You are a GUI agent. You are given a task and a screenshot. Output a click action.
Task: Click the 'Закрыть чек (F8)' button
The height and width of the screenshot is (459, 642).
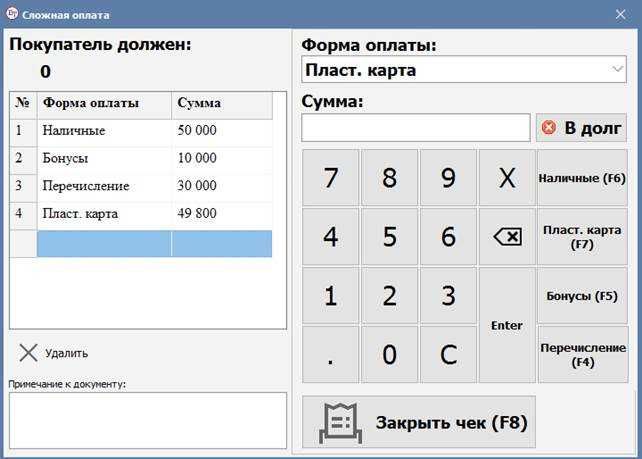click(x=419, y=422)
